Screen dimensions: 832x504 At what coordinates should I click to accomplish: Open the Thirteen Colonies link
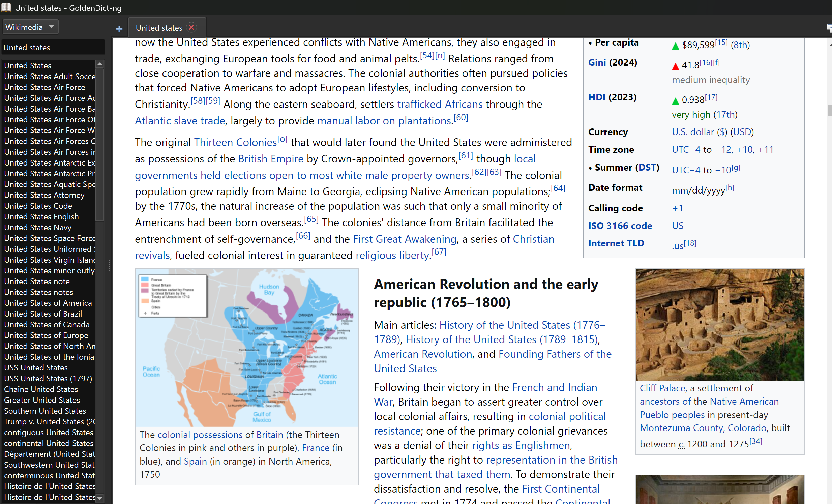coord(235,143)
